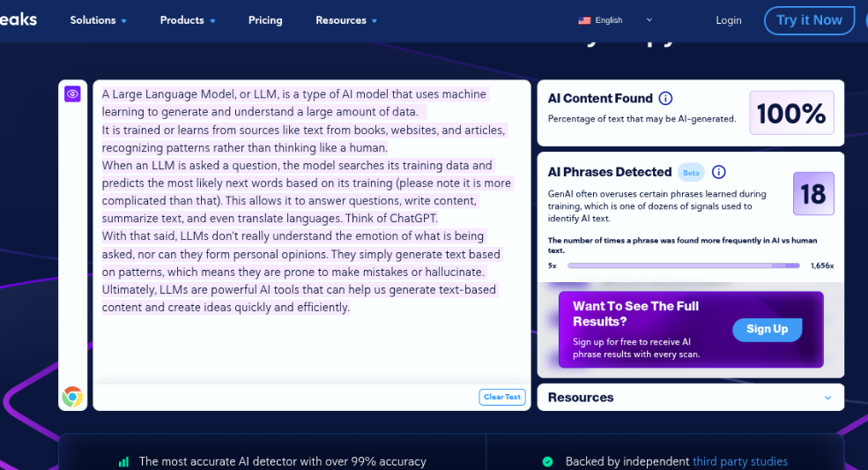Click inside the analyzed text area

click(x=312, y=233)
